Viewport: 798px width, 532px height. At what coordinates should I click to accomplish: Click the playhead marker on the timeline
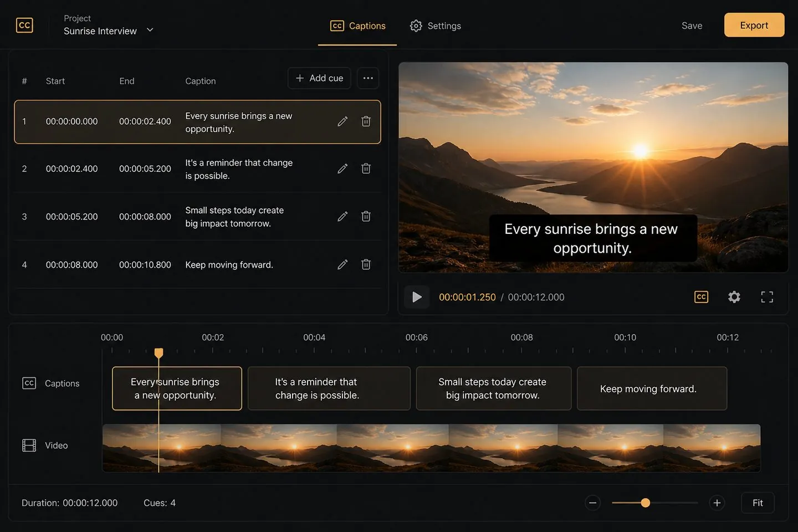coord(158,353)
